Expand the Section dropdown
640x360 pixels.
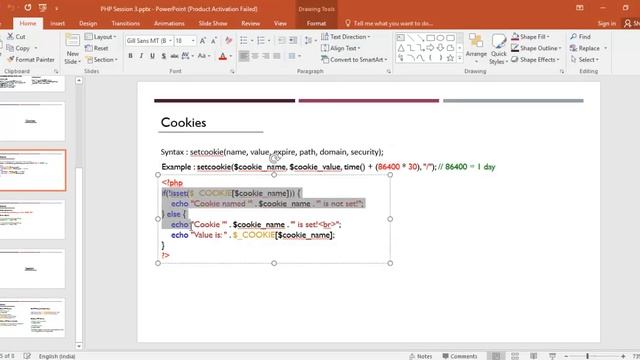point(102,60)
